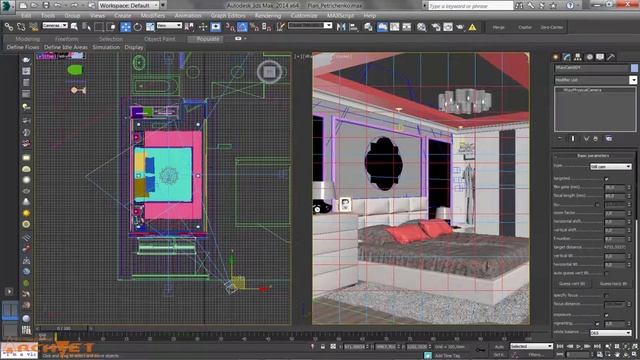Enable the specify focus checkbox
640x360 pixels.
(x=606, y=296)
